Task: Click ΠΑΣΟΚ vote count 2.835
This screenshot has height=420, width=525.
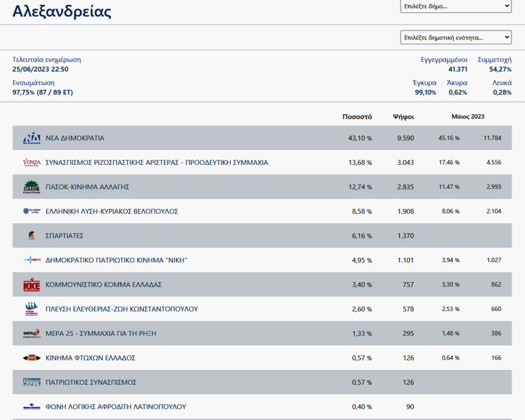Action: 406,187
